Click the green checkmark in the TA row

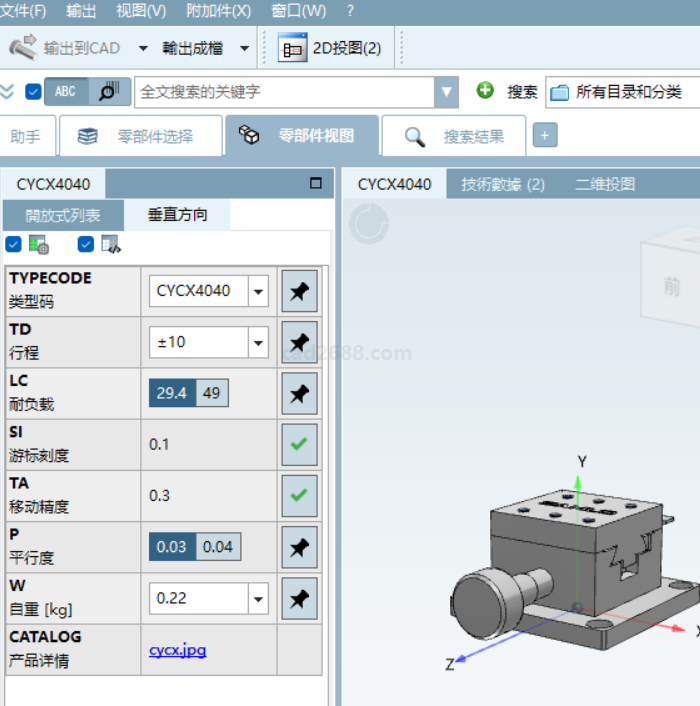point(299,495)
